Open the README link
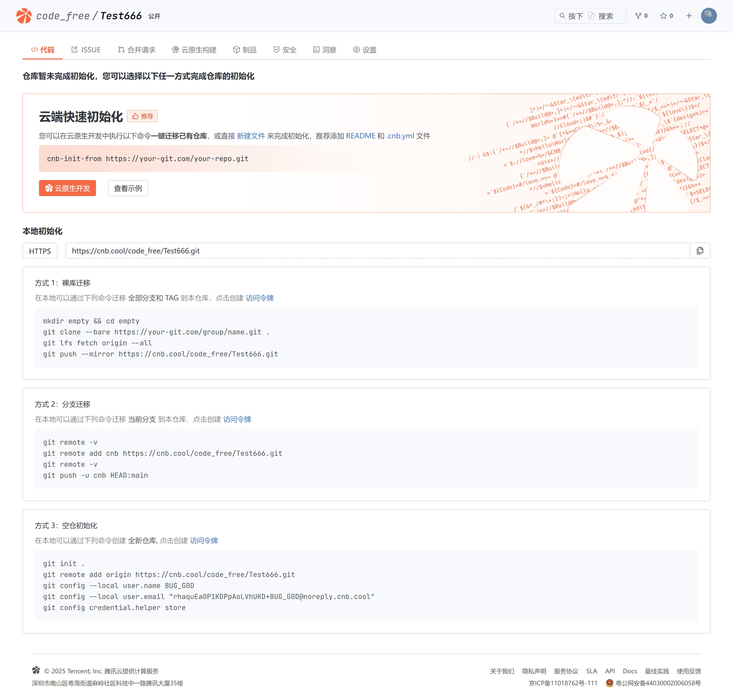733x700 pixels. coord(360,136)
